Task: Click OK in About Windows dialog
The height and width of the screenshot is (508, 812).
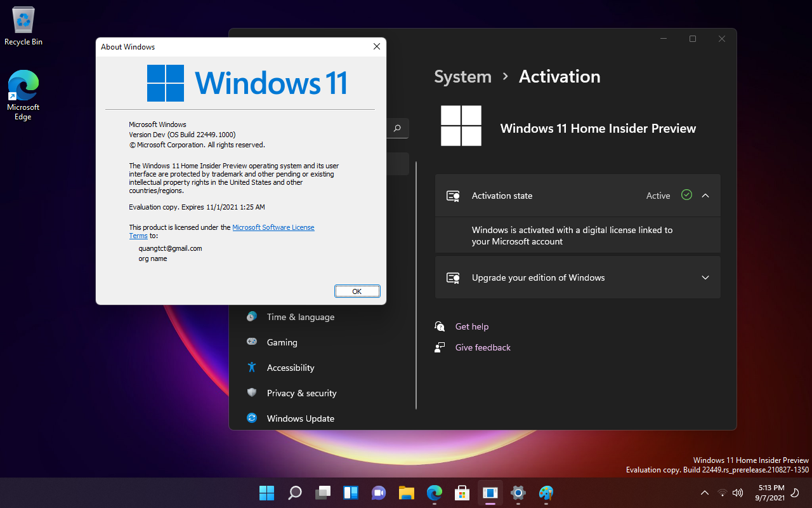Action: click(x=357, y=291)
